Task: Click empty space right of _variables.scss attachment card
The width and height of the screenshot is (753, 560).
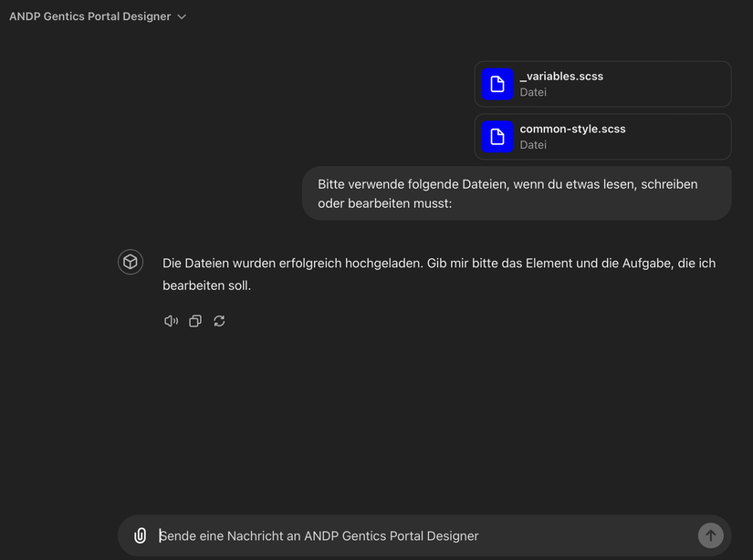Action: (x=675, y=84)
